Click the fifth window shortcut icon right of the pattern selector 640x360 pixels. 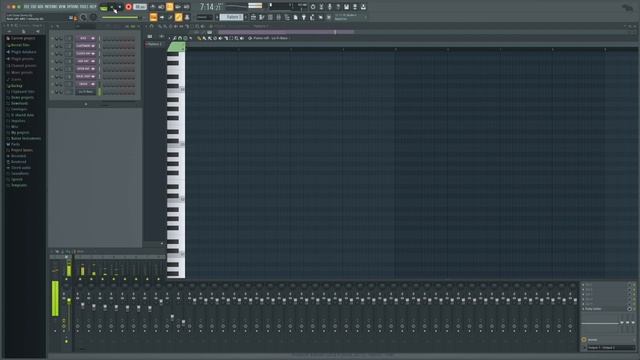[287, 17]
